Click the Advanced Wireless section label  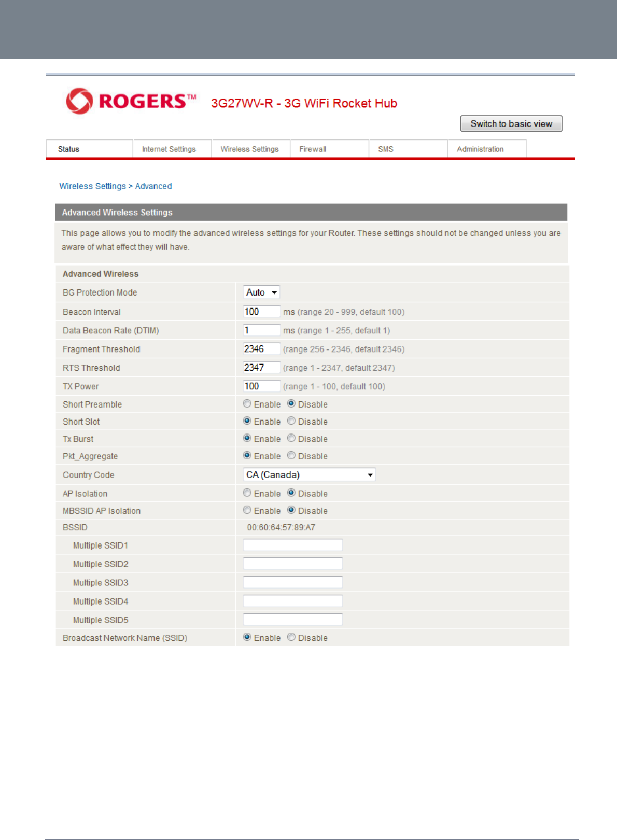101,274
